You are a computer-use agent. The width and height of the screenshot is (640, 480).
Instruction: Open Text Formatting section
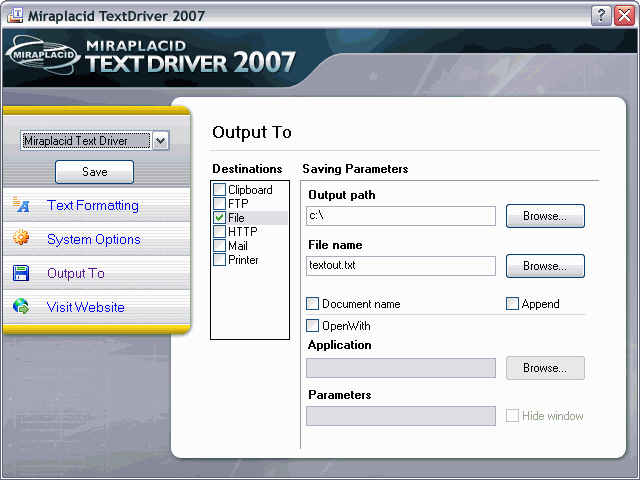click(x=93, y=205)
